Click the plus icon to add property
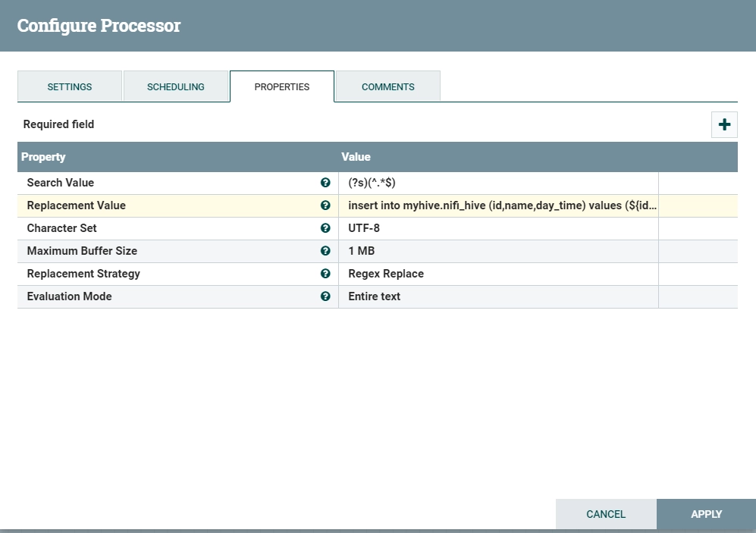Viewport: 756px width, 533px height. point(724,125)
